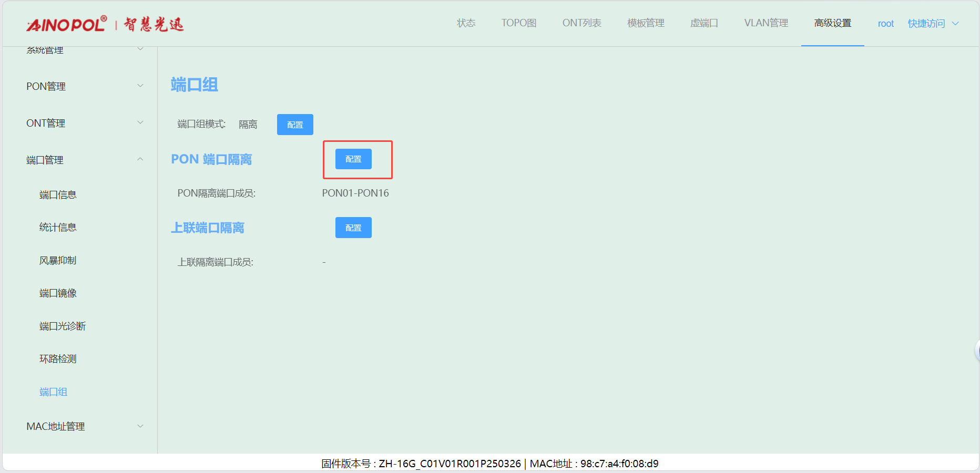The image size is (980, 473).
Task: Open the 快捷访问 dropdown
Action: pyautogui.click(x=933, y=24)
